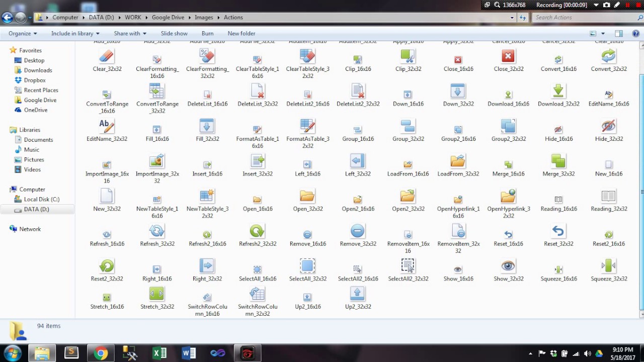
Task: Open the Refresh2_32x32 image
Action: click(x=257, y=231)
